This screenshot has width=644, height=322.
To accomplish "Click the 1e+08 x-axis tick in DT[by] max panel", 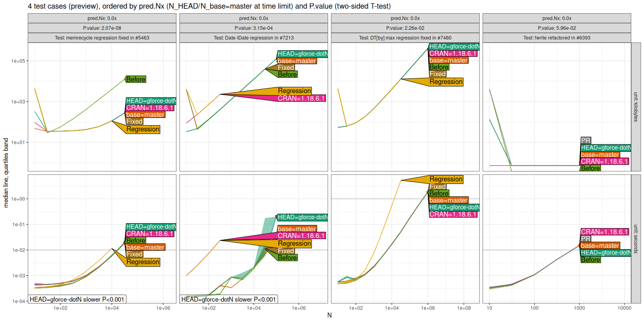I will (x=464, y=308).
